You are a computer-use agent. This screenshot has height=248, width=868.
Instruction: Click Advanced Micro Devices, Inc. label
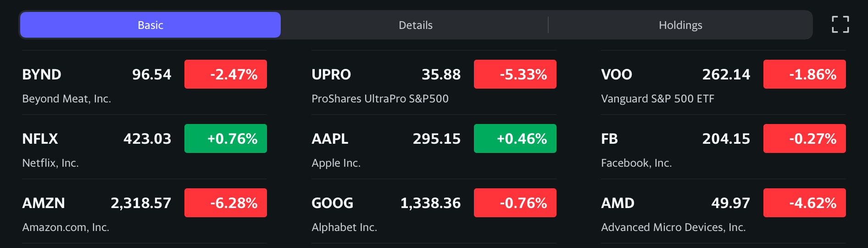673,227
